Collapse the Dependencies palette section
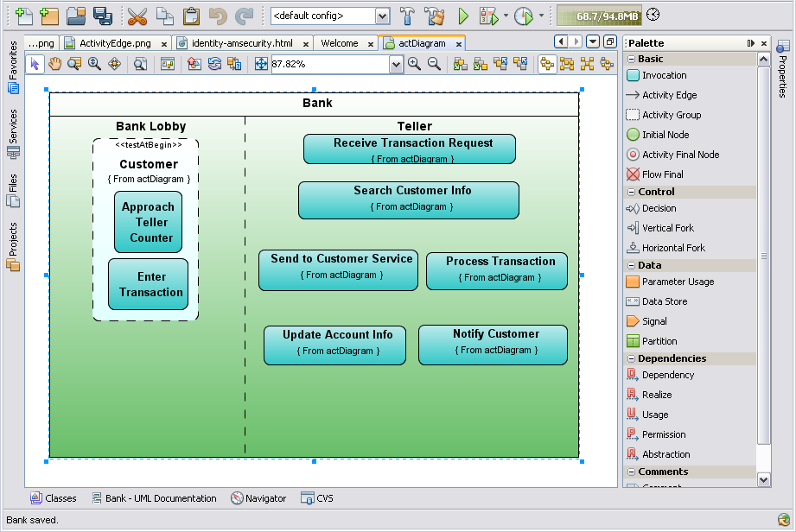The height and width of the screenshot is (532, 796). 630,358
